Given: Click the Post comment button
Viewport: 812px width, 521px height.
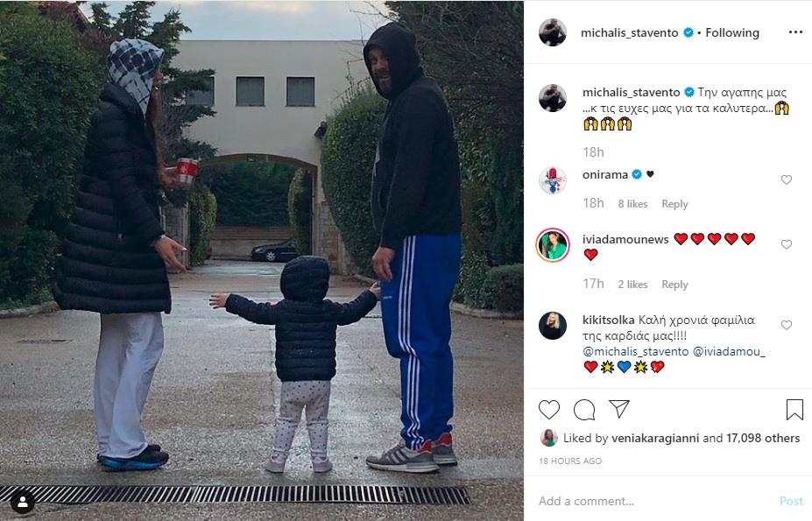Looking at the screenshot, I should click(791, 501).
